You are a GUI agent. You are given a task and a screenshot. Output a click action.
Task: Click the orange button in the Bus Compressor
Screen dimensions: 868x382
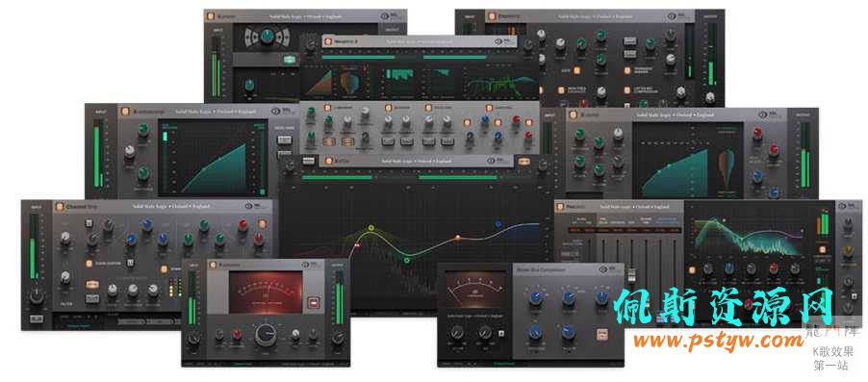click(601, 335)
